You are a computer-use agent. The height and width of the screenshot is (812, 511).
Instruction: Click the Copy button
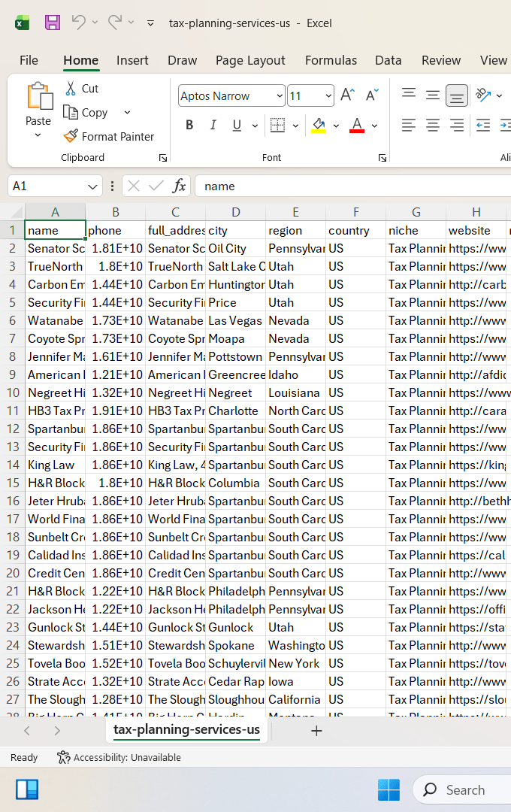[x=86, y=112]
